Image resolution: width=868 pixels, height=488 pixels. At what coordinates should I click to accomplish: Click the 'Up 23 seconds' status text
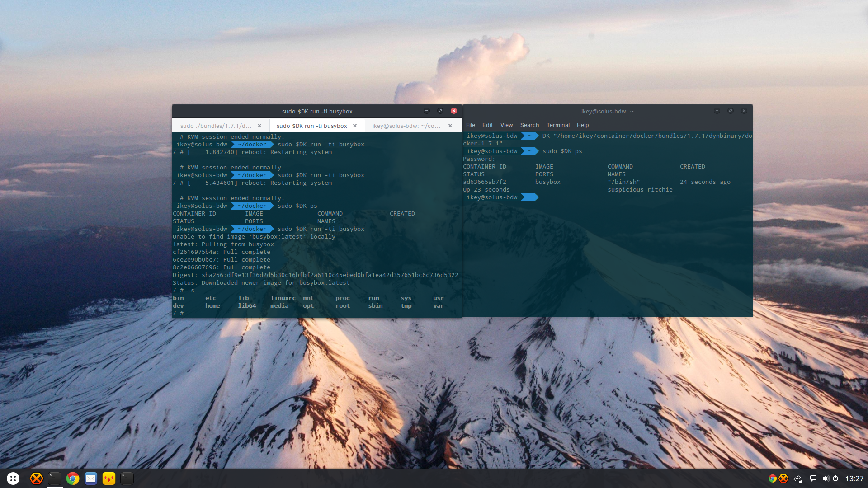486,190
